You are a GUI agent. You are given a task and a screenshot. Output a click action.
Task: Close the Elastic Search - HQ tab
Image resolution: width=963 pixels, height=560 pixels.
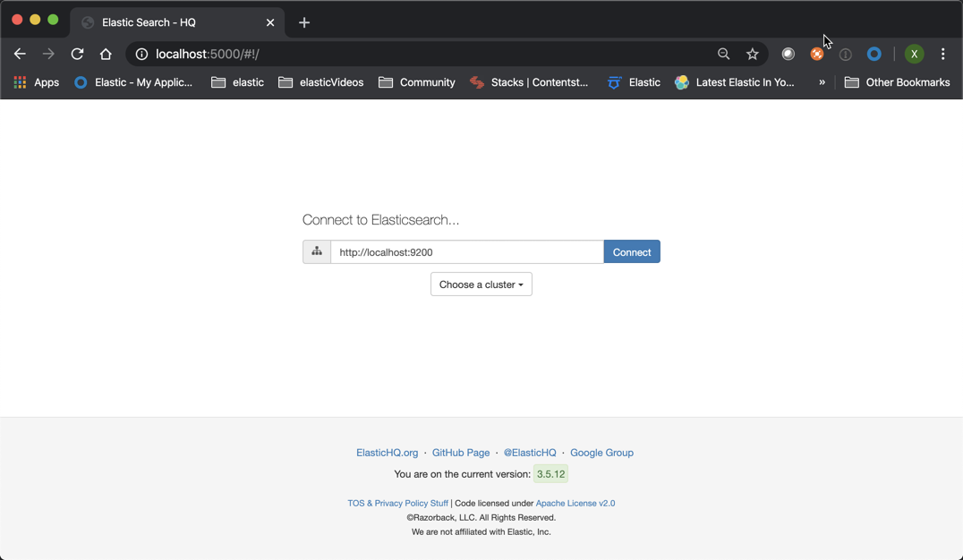click(270, 22)
